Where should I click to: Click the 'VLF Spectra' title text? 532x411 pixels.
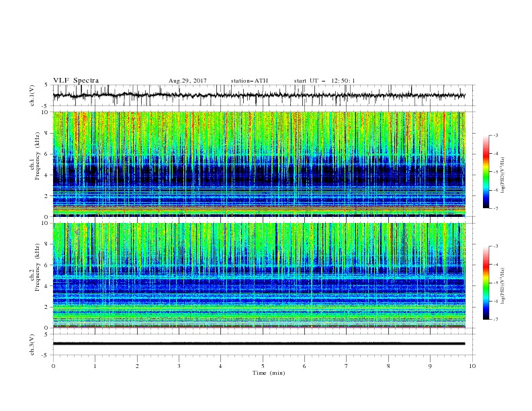point(76,81)
